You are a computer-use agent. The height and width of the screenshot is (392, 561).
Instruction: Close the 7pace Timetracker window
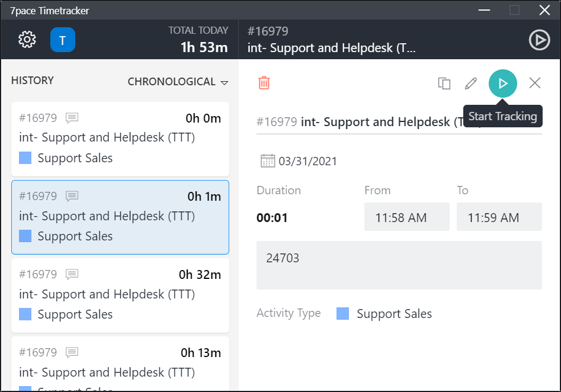coord(544,10)
